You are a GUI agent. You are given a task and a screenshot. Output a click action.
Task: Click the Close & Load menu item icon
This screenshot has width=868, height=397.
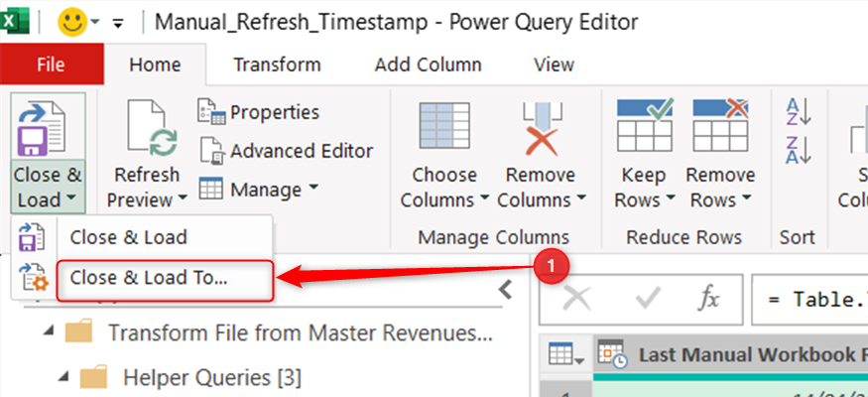click(x=33, y=237)
